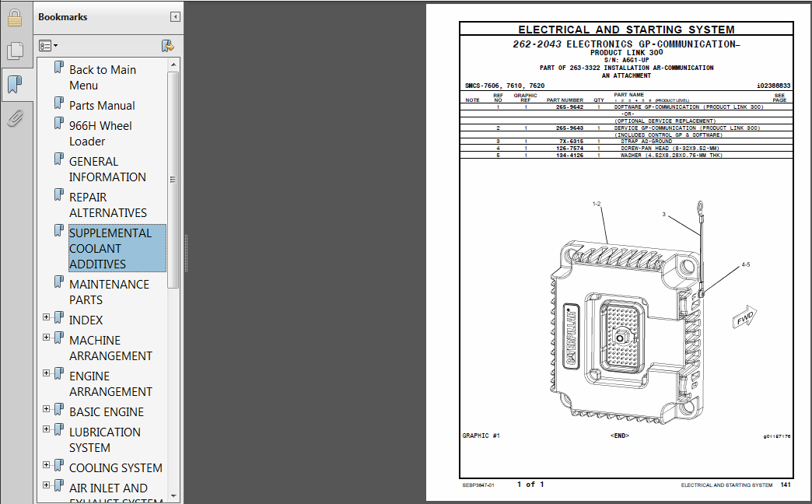This screenshot has width=812, height=504.
Task: Expand the AIR INLET AND EXHAUST bookmark
Action: [46, 485]
